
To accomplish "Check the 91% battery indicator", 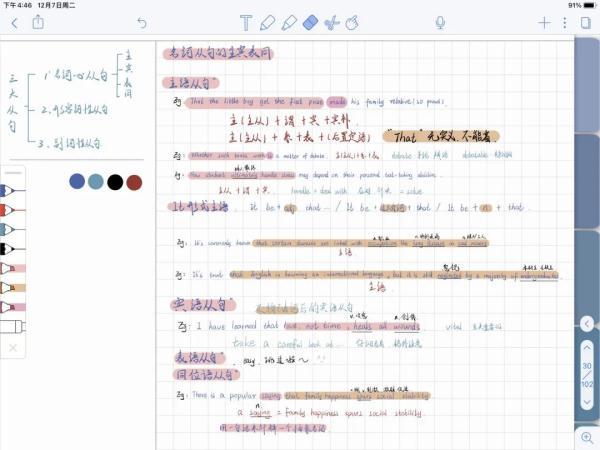I will [x=581, y=5].
